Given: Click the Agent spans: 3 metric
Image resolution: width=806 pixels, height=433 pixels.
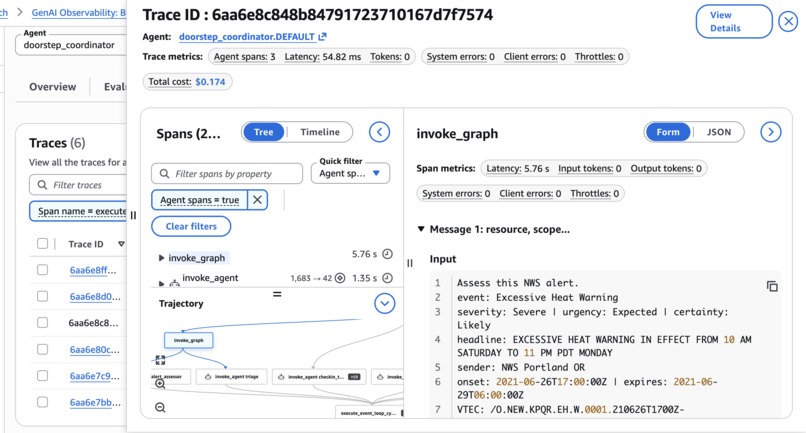Looking at the screenshot, I should (245, 57).
